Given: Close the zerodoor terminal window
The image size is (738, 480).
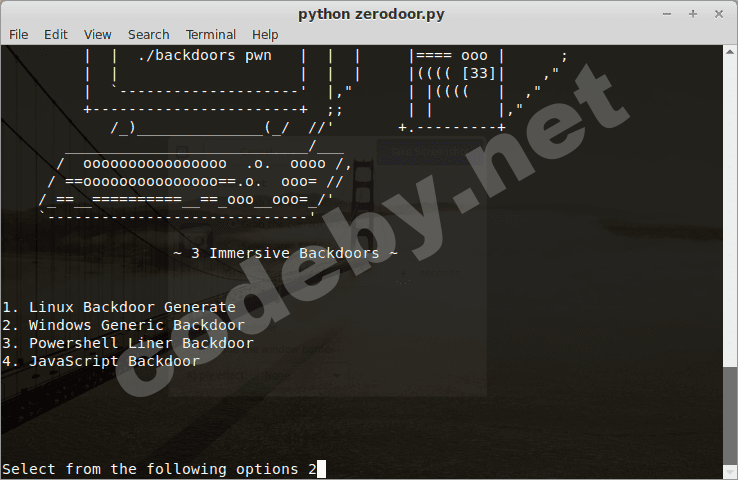Looking at the screenshot, I should point(716,13).
